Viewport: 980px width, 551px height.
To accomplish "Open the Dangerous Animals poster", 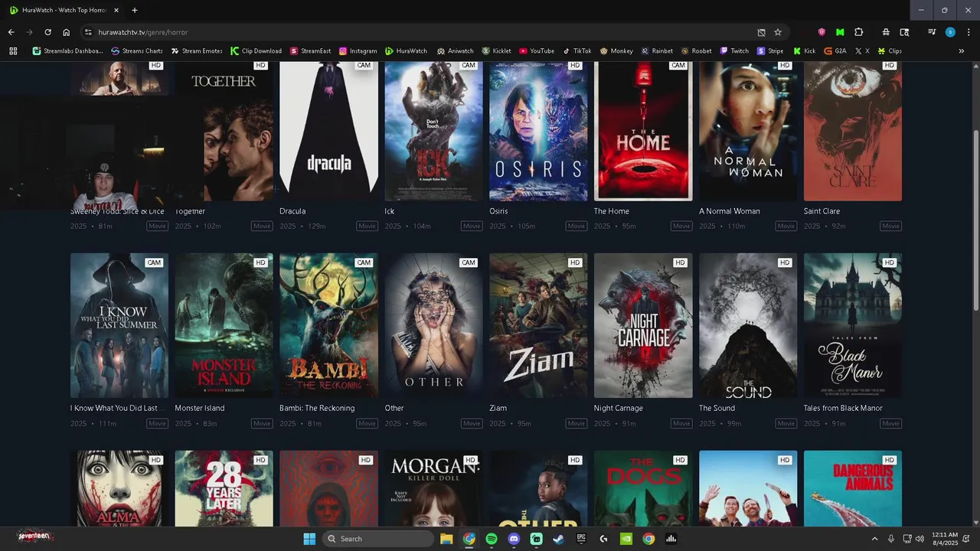I will coord(853,488).
